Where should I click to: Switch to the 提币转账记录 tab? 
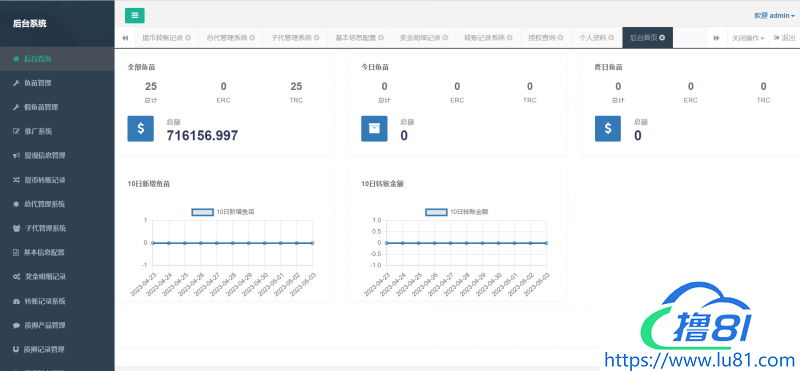point(163,38)
